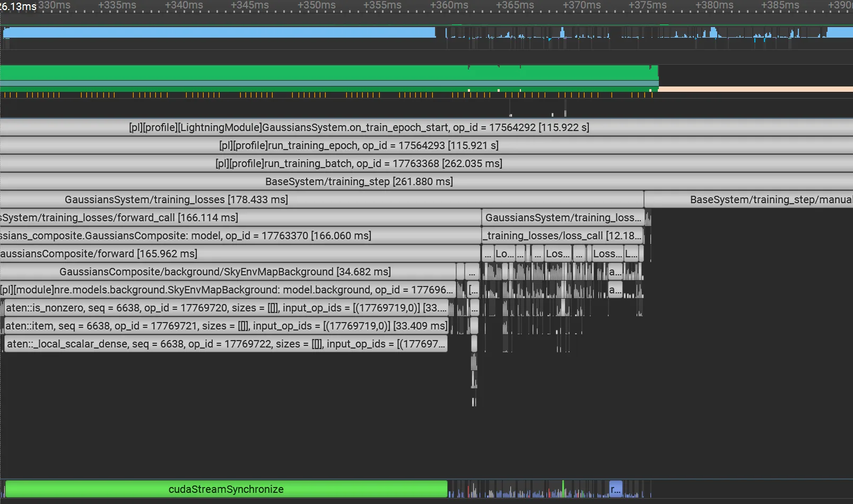The width and height of the screenshot is (853, 504).
Task: Click the long blue GPU utilization bar
Action: coord(219,32)
